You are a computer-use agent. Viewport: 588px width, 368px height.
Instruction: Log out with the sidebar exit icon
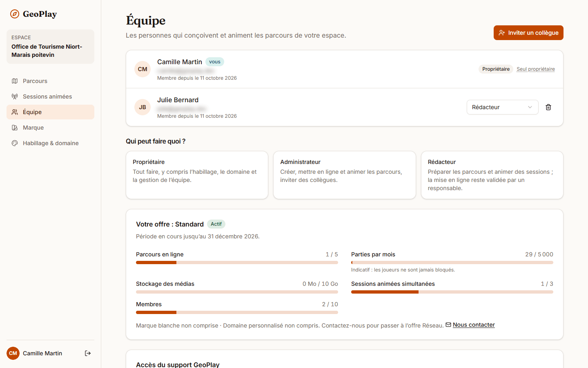click(x=88, y=353)
